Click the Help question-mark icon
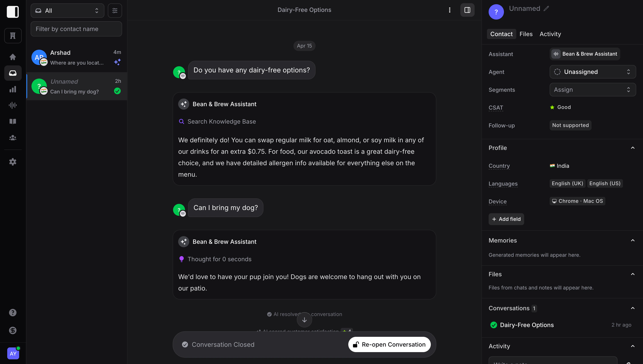 (13, 312)
